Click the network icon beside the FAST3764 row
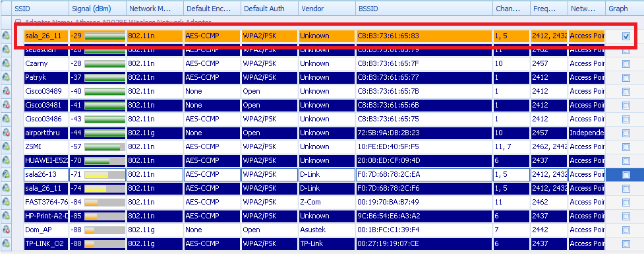This screenshot has width=644, height=254. (x=6, y=202)
